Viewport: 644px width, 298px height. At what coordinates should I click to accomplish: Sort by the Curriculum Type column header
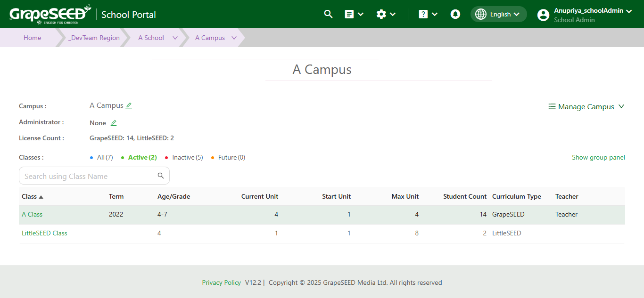(x=517, y=196)
